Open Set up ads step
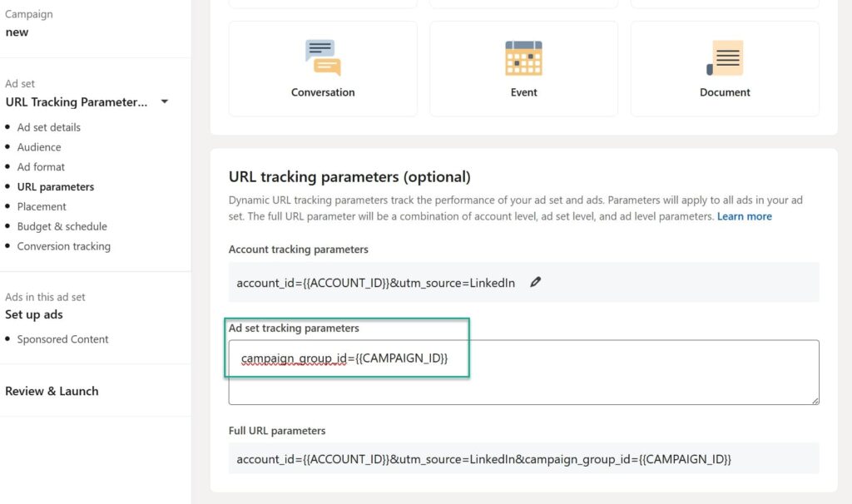The image size is (852, 504). pos(34,314)
